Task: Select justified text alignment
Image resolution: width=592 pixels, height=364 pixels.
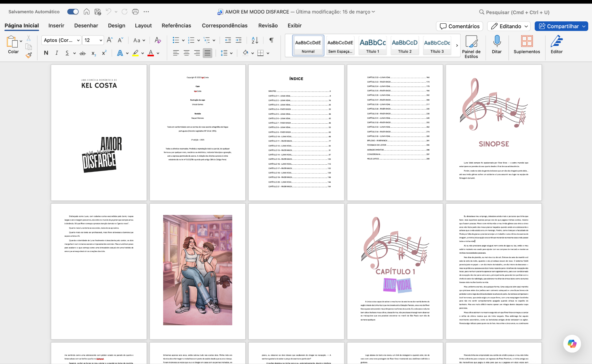Action: click(207, 53)
